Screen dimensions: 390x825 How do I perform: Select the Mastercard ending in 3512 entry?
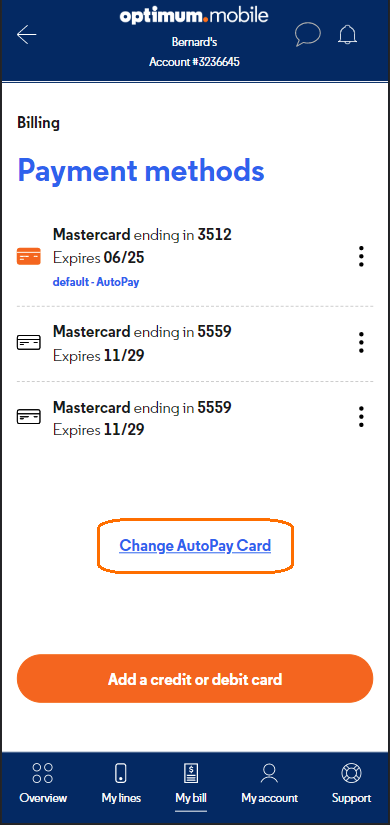[x=195, y=257]
